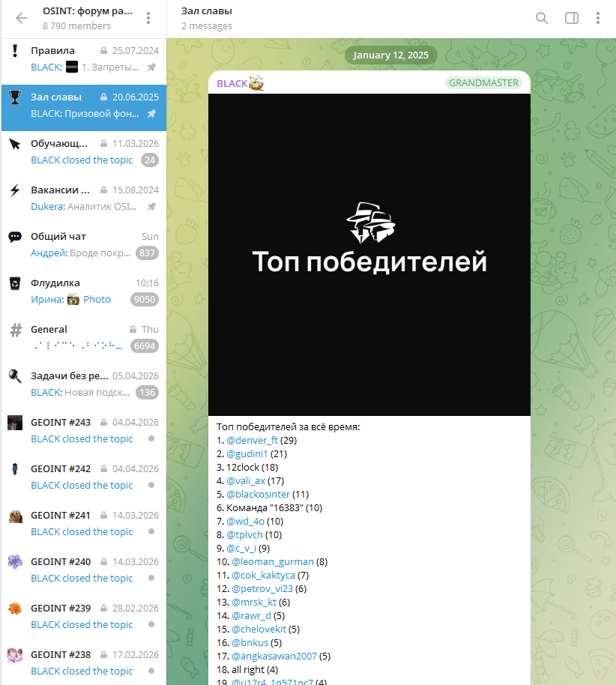616x685 pixels.
Task: Open the Общий чат speech bubble icon
Action: tap(15, 237)
